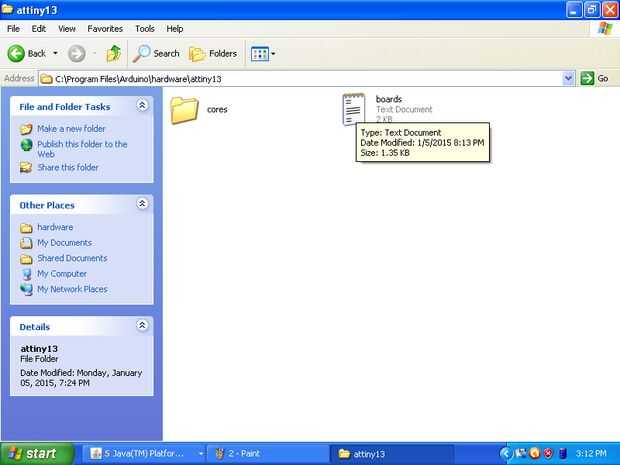Screen dimensions: 620x465
Task: Click the My Network Places icon
Action: 26,289
